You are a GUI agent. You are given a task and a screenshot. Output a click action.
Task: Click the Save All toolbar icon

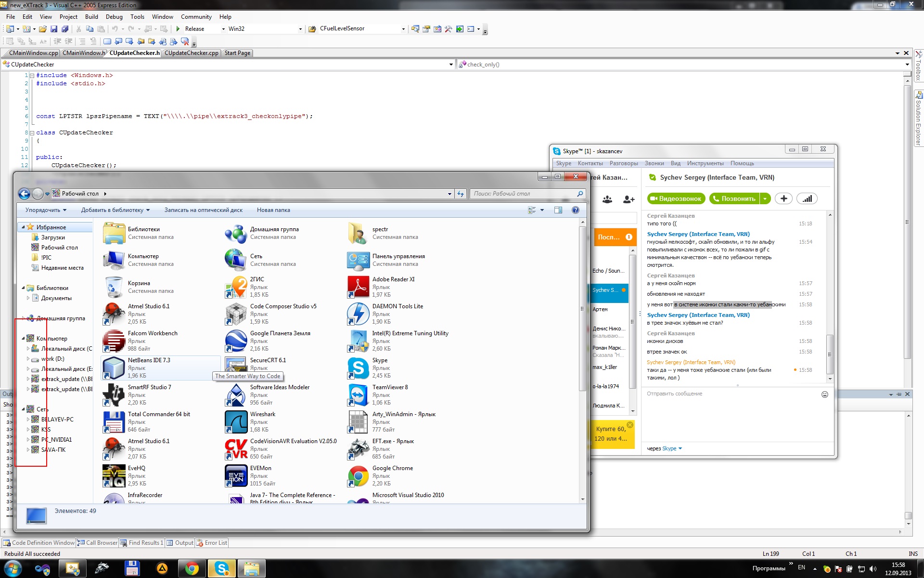coord(64,29)
